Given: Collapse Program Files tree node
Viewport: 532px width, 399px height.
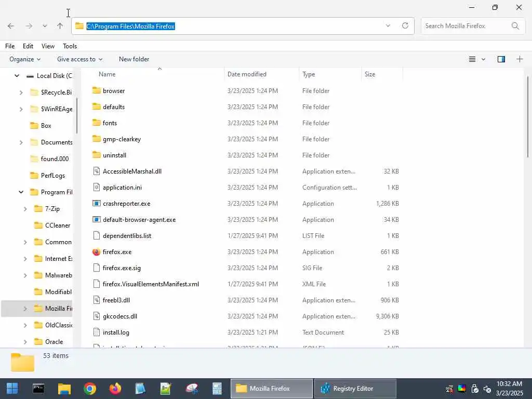Looking at the screenshot, I should click(21, 192).
